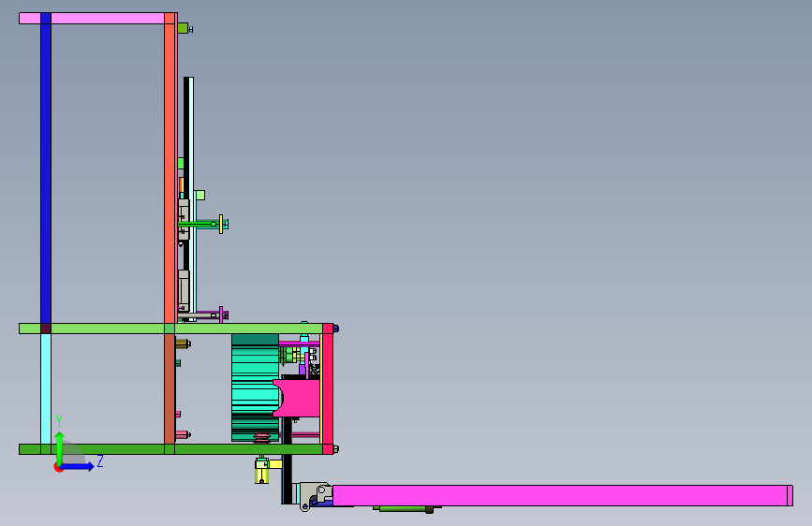Pick the pink top horizontal bar

(x=97, y=18)
